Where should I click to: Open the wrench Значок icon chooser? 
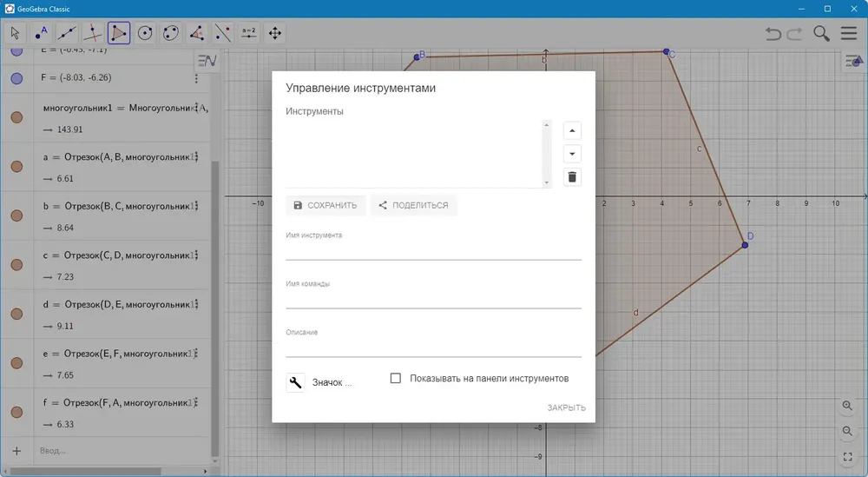tap(296, 382)
